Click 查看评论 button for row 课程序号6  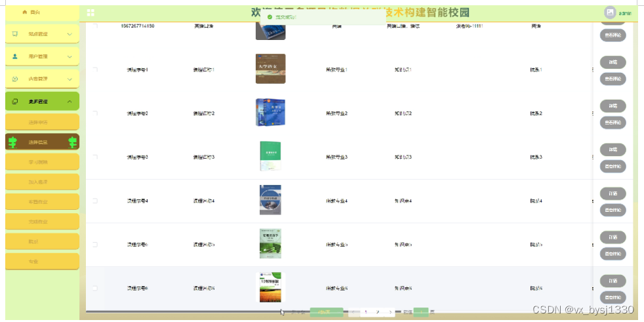(x=613, y=297)
